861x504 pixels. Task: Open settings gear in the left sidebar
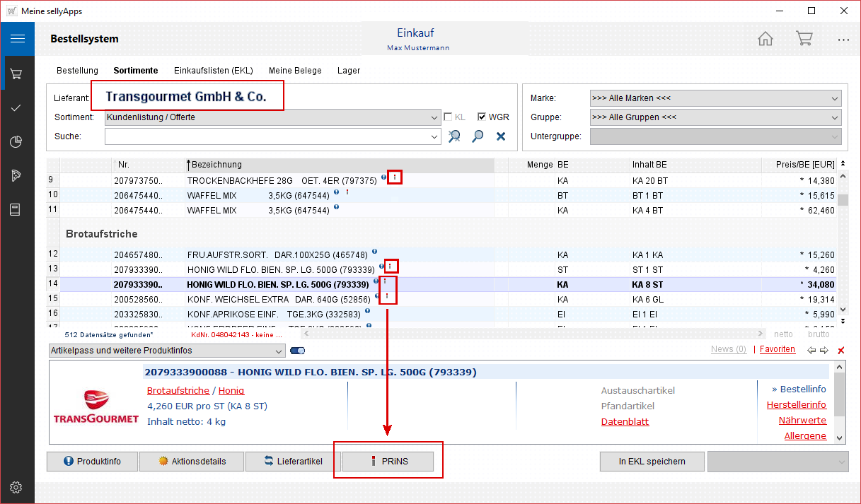pos(17,487)
